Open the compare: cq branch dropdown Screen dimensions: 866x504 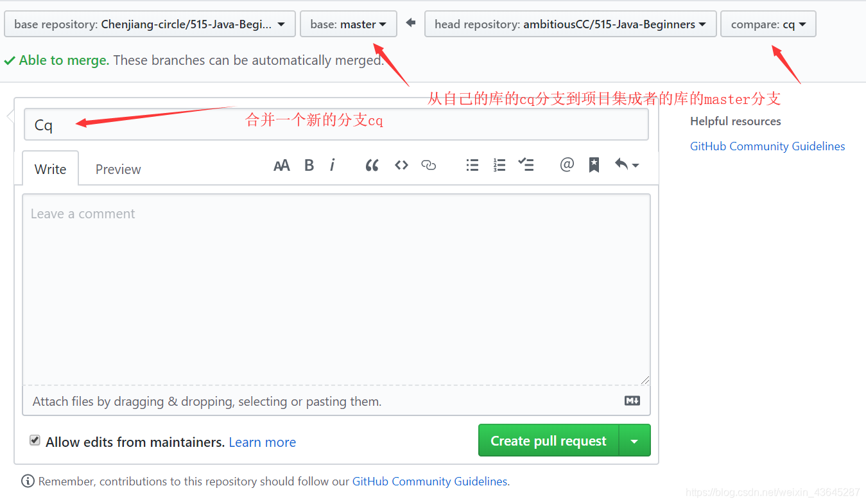point(768,24)
